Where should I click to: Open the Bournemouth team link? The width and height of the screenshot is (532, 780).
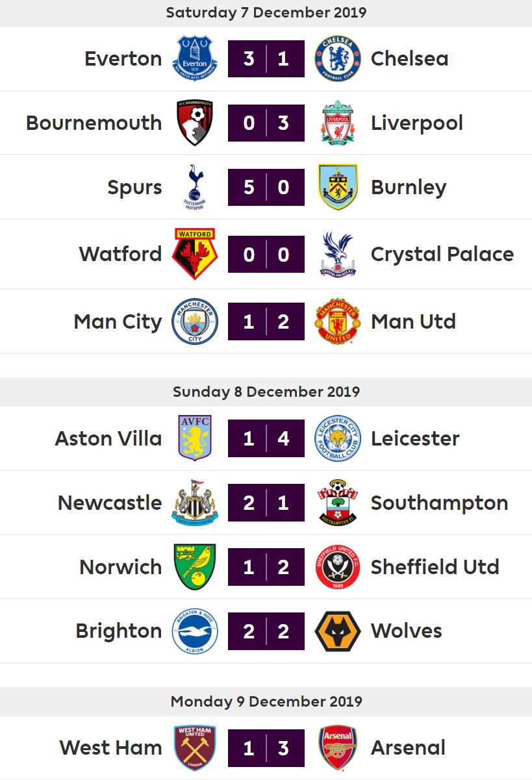pyautogui.click(x=94, y=123)
